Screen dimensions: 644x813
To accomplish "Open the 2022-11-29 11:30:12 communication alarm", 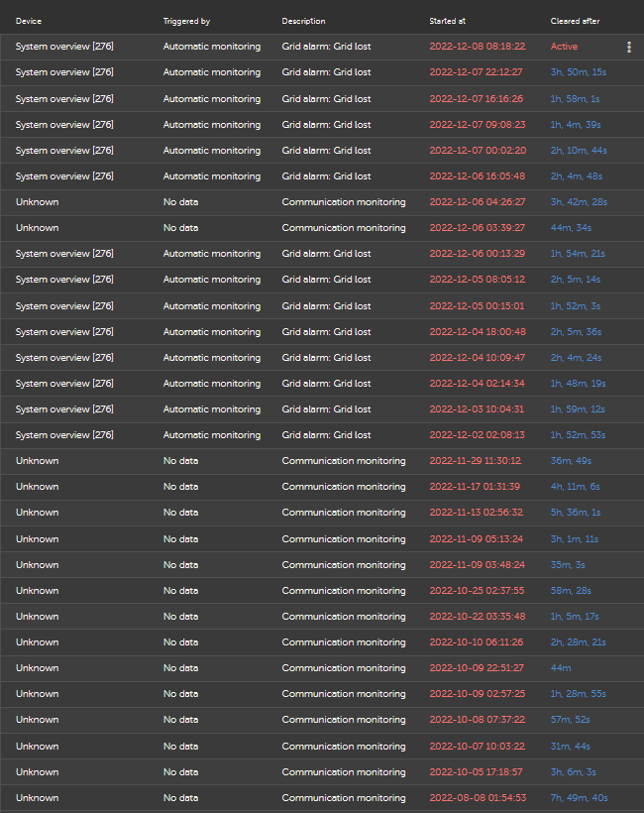I will [x=322, y=461].
